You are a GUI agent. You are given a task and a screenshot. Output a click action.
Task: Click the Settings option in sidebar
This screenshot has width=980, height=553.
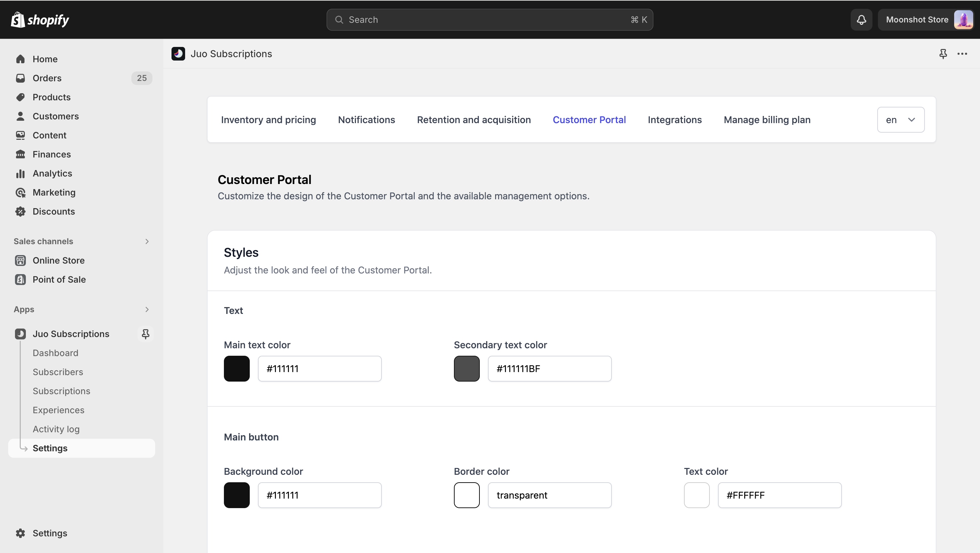[x=50, y=448]
